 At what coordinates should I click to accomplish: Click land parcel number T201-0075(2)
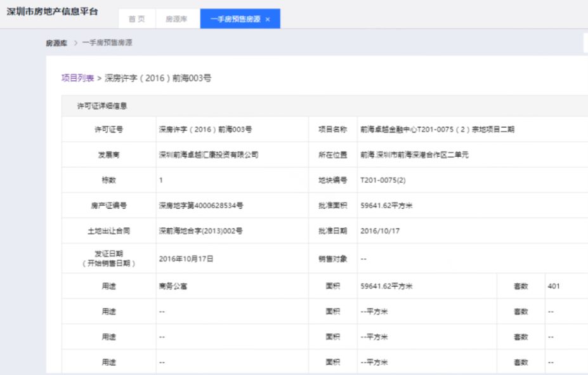tap(382, 180)
